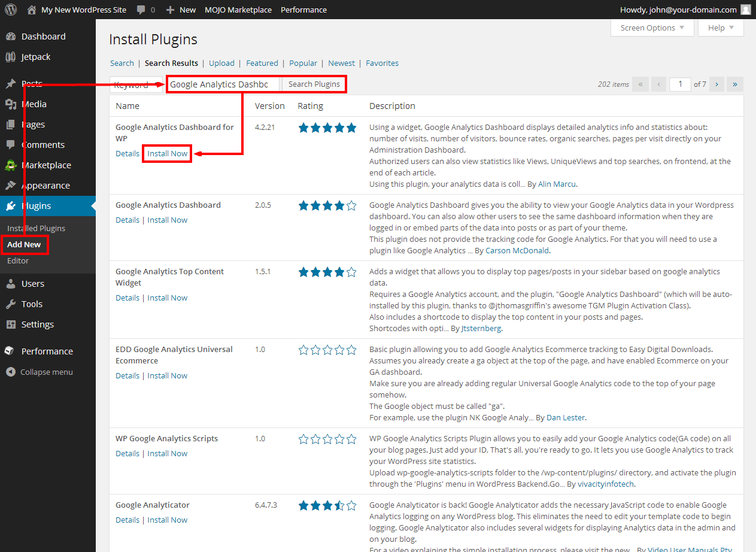756x552 pixels.
Task: Click the Search Plugins button
Action: (314, 84)
